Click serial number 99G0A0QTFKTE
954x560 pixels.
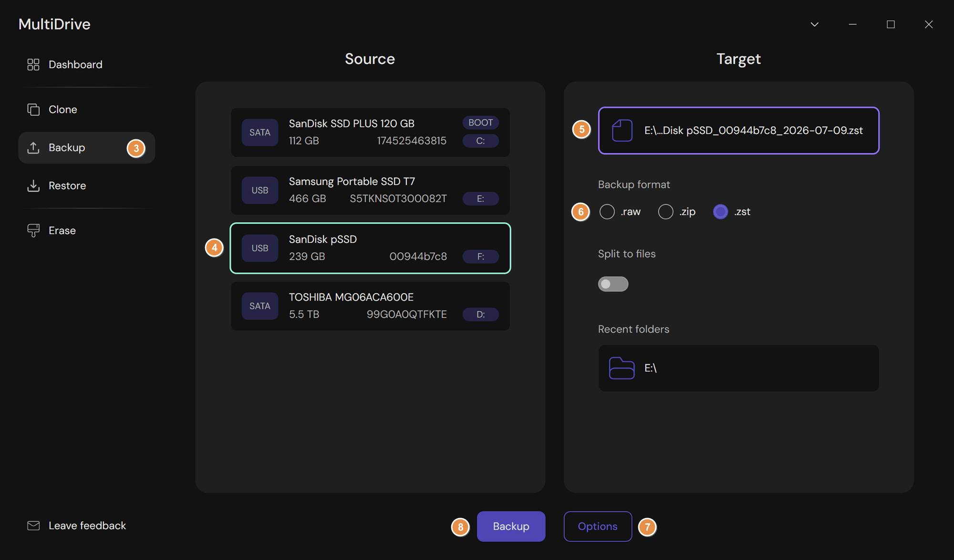click(406, 314)
